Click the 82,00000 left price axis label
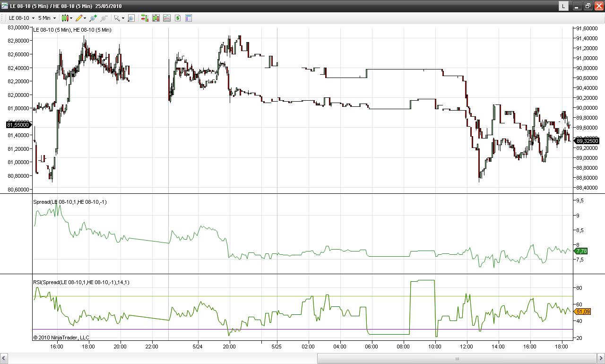 coord(18,95)
